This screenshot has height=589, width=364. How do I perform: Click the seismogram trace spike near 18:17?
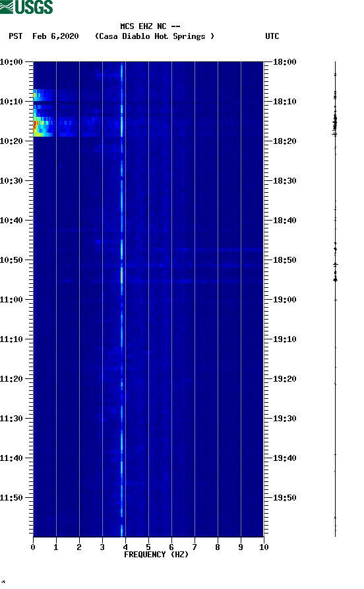pyautogui.click(x=335, y=133)
